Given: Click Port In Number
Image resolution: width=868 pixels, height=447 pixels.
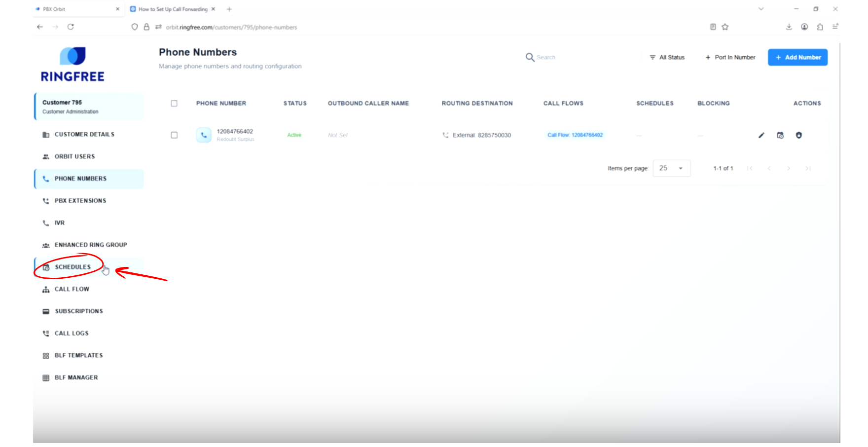Looking at the screenshot, I should (x=730, y=57).
